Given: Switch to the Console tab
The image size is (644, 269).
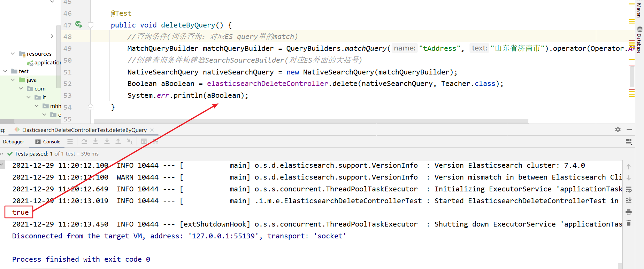Looking at the screenshot, I should (x=48, y=142).
